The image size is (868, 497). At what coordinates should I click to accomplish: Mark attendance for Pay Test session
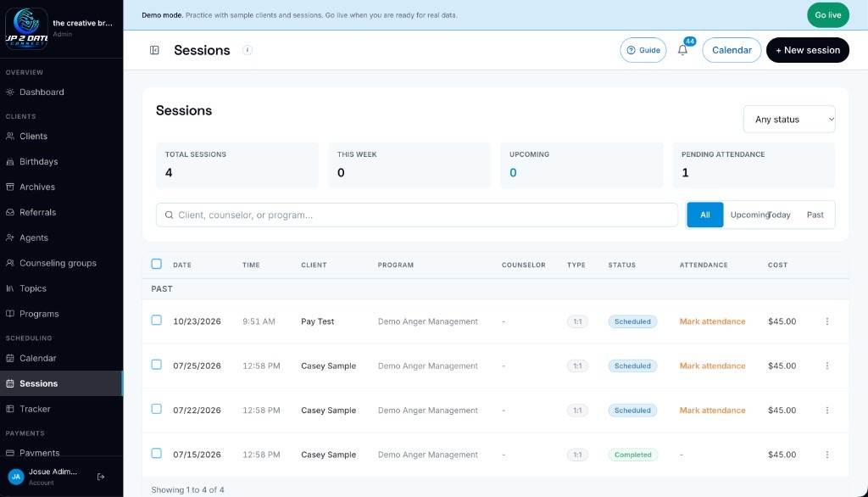tap(712, 321)
